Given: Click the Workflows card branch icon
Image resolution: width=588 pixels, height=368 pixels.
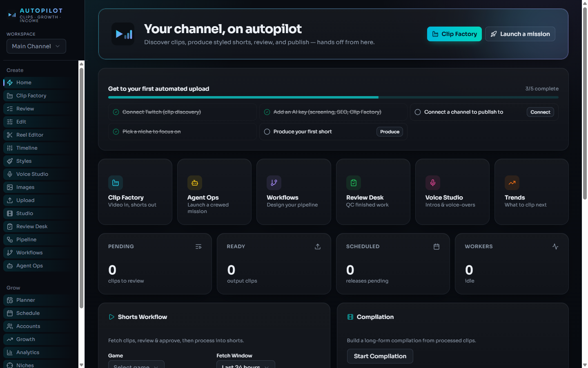Looking at the screenshot, I should click(x=274, y=183).
